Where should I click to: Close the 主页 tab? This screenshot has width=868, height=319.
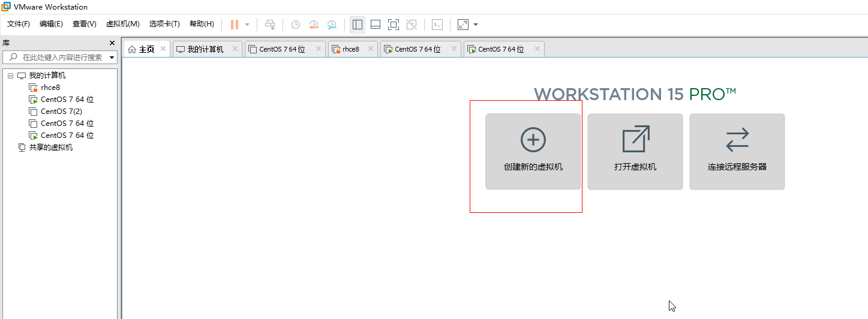[x=163, y=49]
